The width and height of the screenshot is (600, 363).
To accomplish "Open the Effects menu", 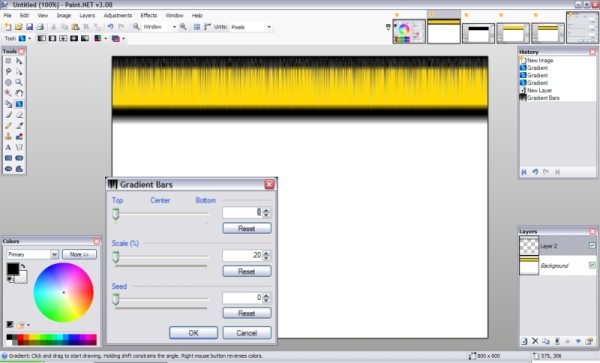I will click(148, 15).
